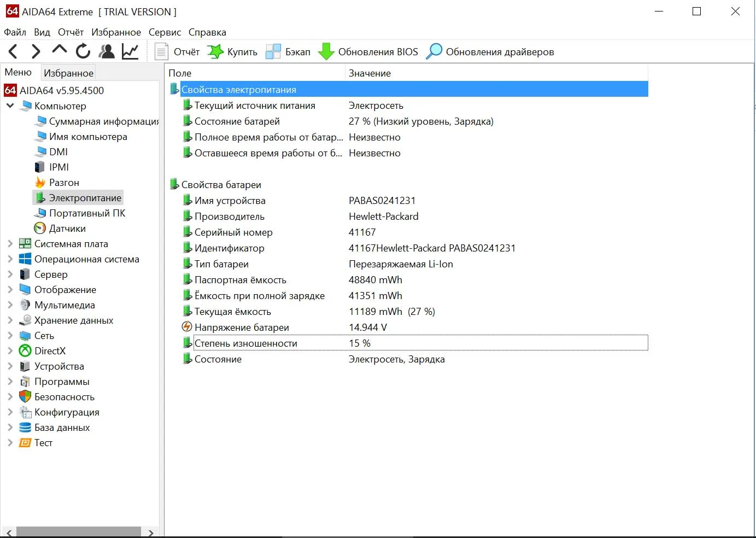Image resolution: width=756 pixels, height=538 pixels.
Task: Open Обновления драйверов driver updates
Action: (490, 52)
